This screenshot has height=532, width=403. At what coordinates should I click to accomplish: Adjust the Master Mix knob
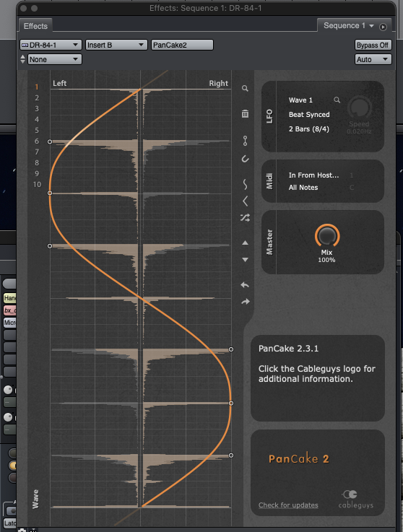[x=327, y=235]
